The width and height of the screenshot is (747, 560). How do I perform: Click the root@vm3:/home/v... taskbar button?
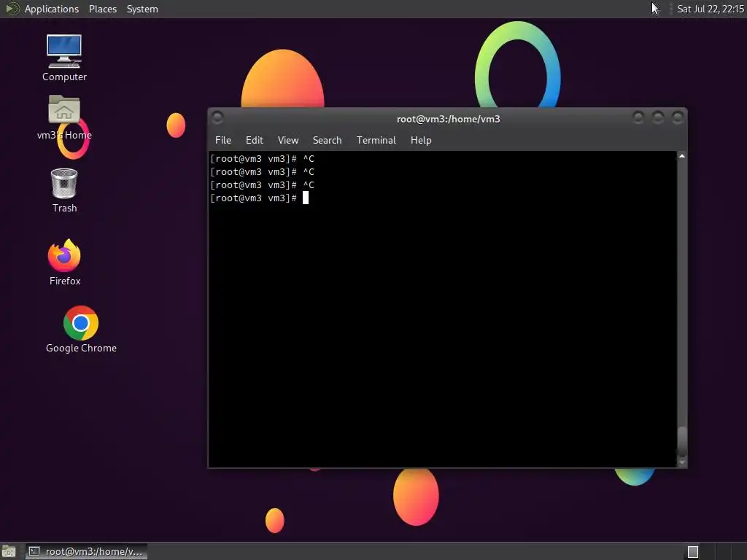[86, 551]
